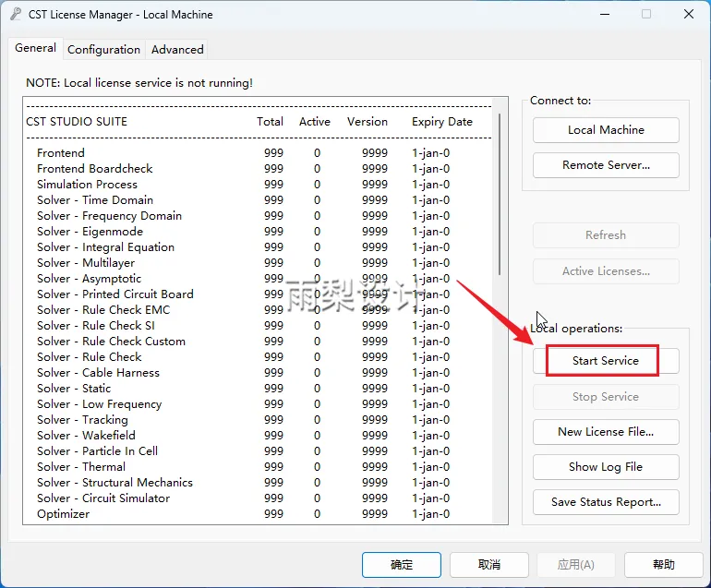Select Solver - Wakefield row
The height and width of the screenshot is (588, 711).
click(243, 436)
